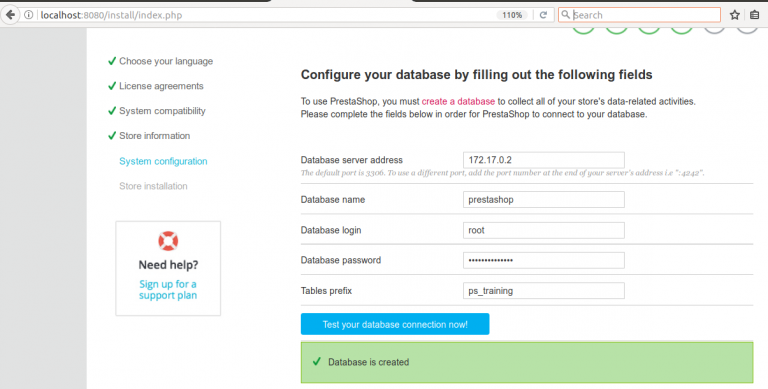Click the 110% zoom level indicator
The height and width of the screenshot is (389, 768).
tap(512, 15)
